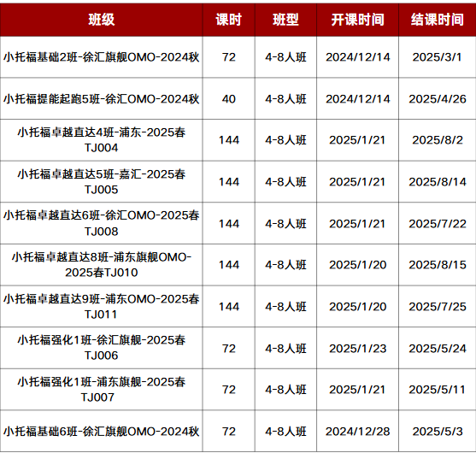This screenshot has width=476, height=453.
Task: Click 4-8人班 in the 基础6班 row
Action: 285,432
